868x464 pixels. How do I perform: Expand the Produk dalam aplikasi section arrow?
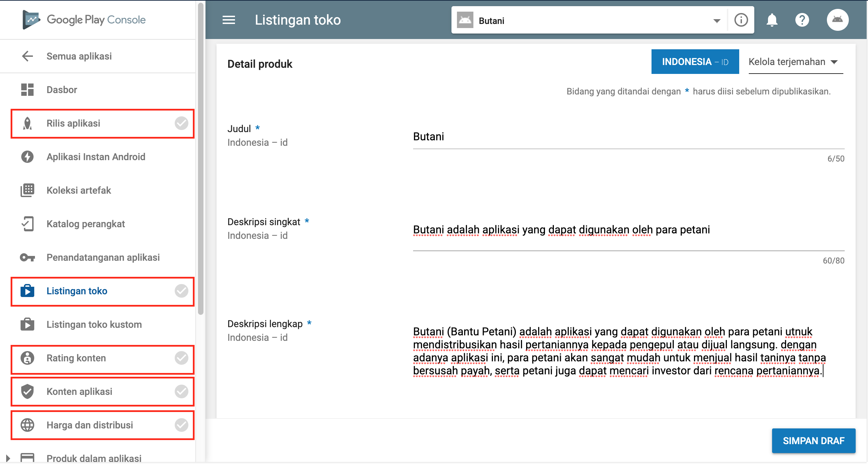pos(8,458)
